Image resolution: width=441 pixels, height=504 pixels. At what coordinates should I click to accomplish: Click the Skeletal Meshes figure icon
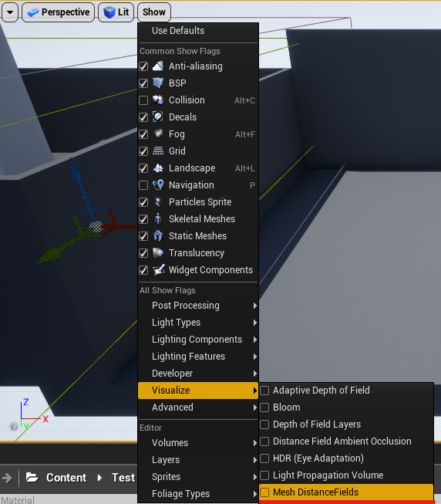[158, 219]
